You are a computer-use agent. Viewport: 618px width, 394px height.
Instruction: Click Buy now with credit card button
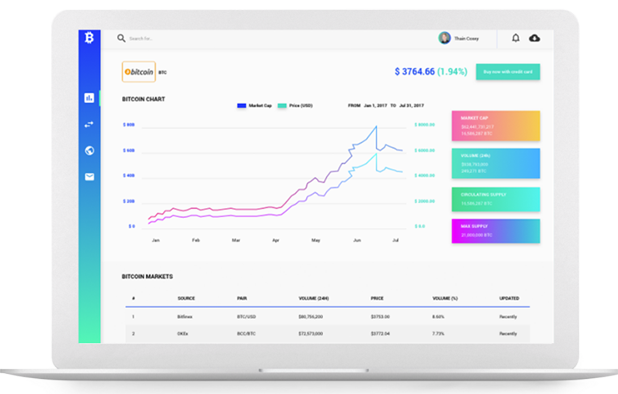click(x=508, y=72)
